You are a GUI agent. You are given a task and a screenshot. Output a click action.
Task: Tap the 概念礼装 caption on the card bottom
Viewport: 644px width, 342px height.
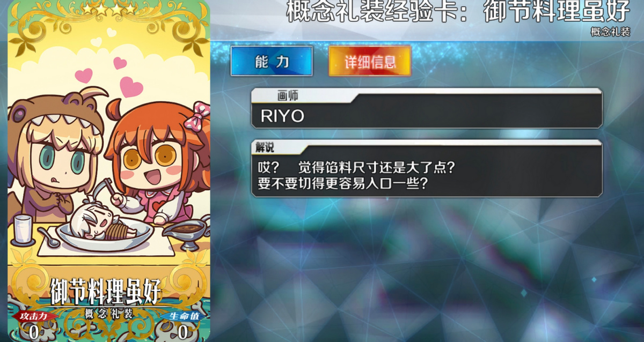(x=109, y=315)
